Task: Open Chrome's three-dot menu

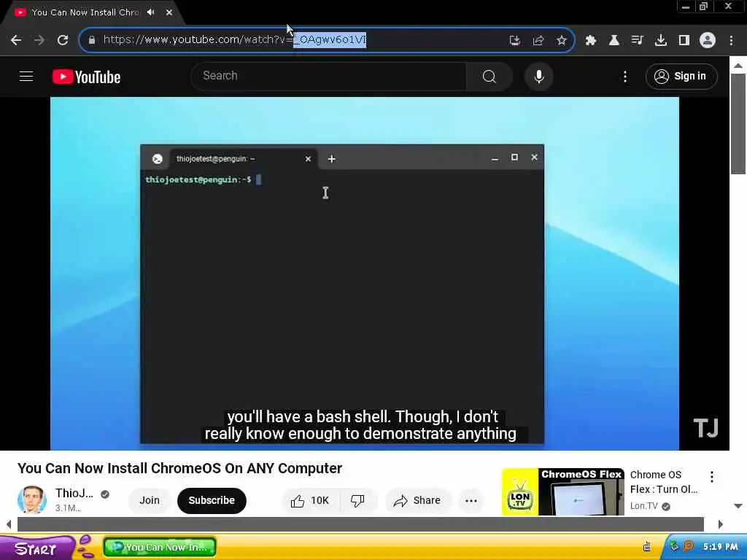Action: pos(731,40)
